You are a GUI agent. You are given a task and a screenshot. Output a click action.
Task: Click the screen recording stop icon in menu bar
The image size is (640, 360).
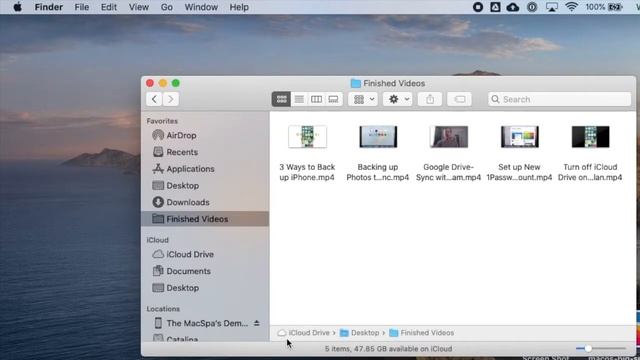coord(478,7)
